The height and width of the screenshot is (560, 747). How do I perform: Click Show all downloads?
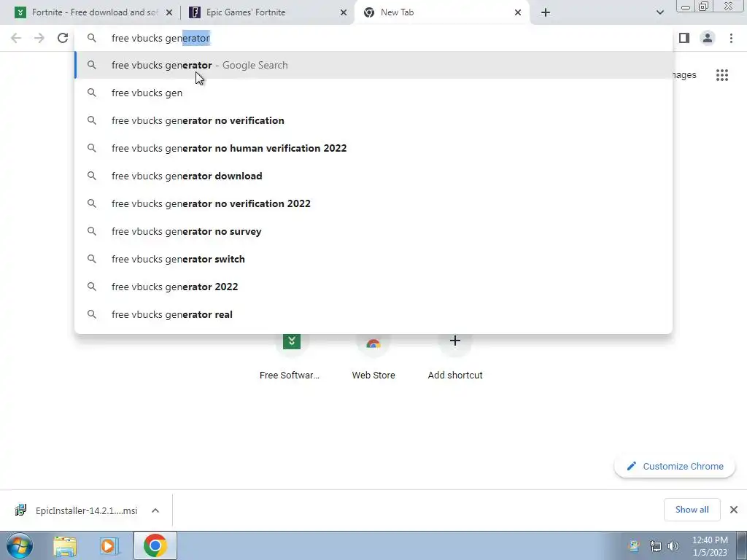point(692,510)
